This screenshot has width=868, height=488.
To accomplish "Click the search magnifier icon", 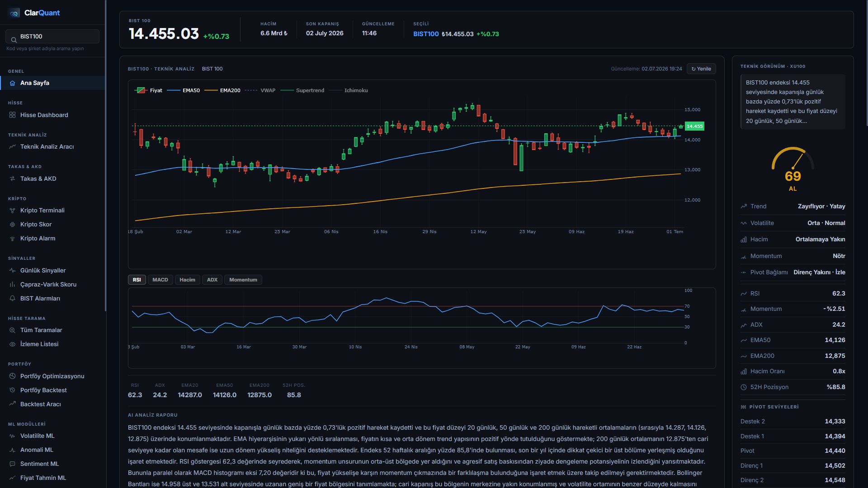I will [x=14, y=40].
